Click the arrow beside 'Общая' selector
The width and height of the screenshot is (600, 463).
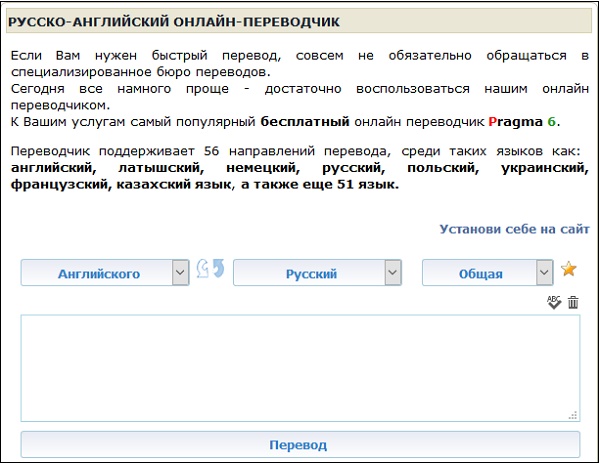pyautogui.click(x=544, y=273)
